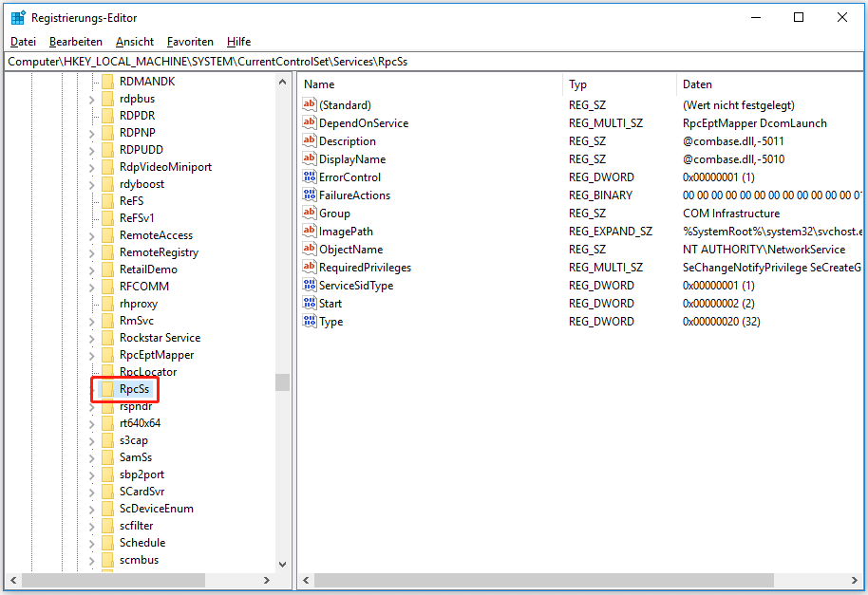
Task: Click the Typ column header
Action: click(x=617, y=84)
